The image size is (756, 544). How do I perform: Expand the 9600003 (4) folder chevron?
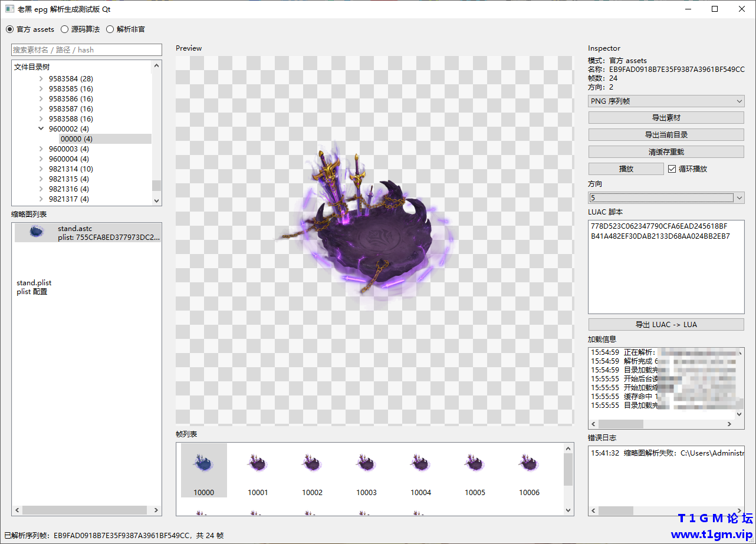(41, 149)
